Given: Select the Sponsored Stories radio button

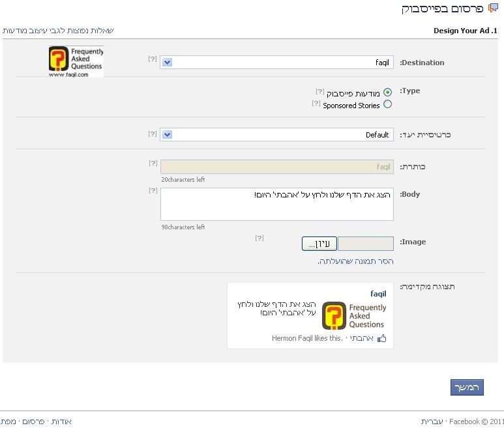Looking at the screenshot, I should click(x=388, y=104).
